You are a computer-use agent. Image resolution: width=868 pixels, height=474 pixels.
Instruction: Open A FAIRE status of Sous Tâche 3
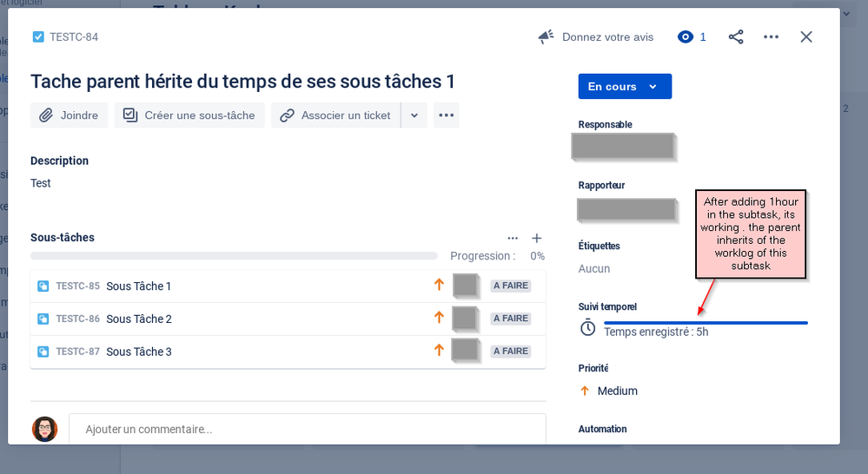click(510, 352)
